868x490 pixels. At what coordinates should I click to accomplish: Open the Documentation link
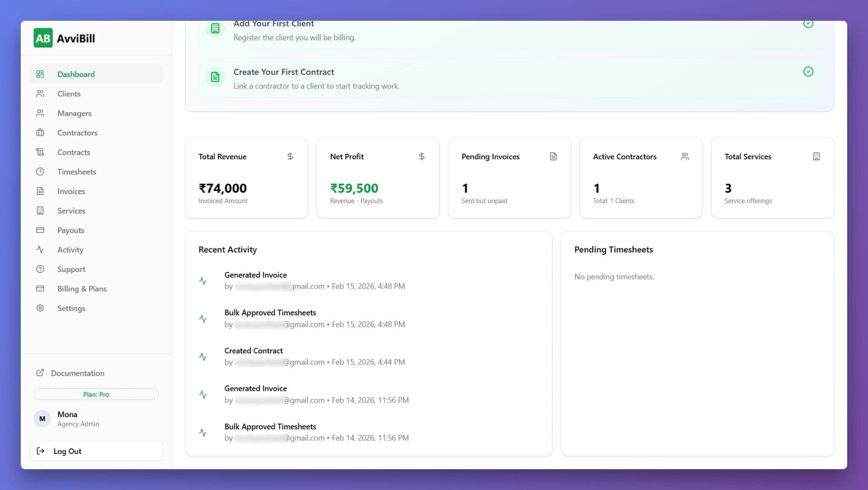(78, 373)
